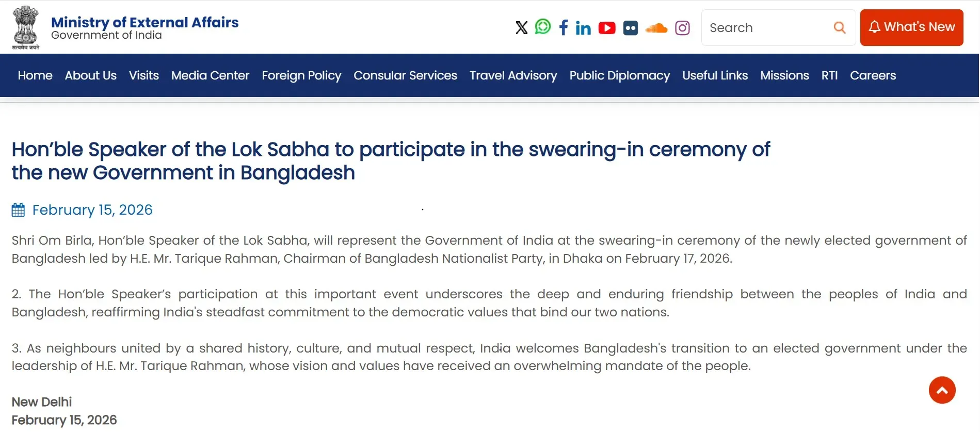The width and height of the screenshot is (980, 432).
Task: Open the About Us dropdown
Action: (90, 75)
